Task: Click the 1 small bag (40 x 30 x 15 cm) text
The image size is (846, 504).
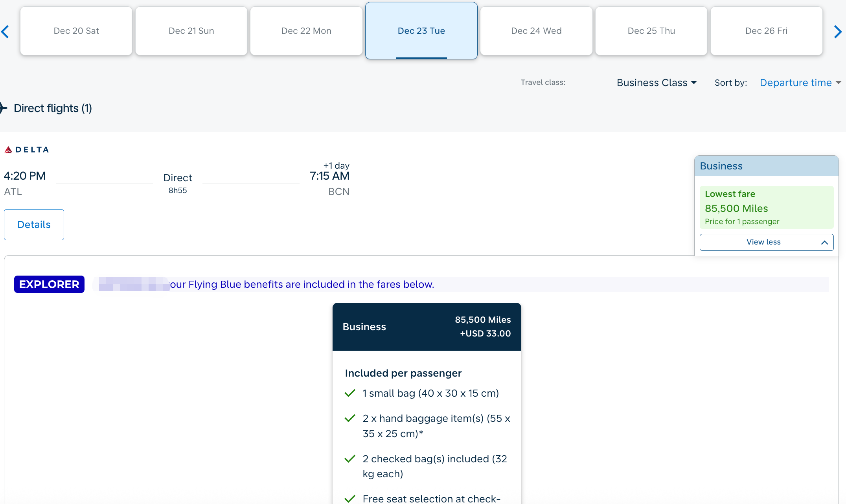Action: pyautogui.click(x=431, y=393)
